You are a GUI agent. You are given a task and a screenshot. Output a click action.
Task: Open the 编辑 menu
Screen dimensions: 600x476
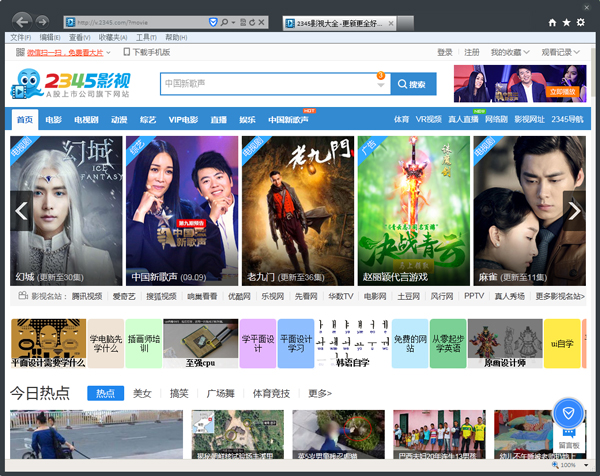pos(50,37)
